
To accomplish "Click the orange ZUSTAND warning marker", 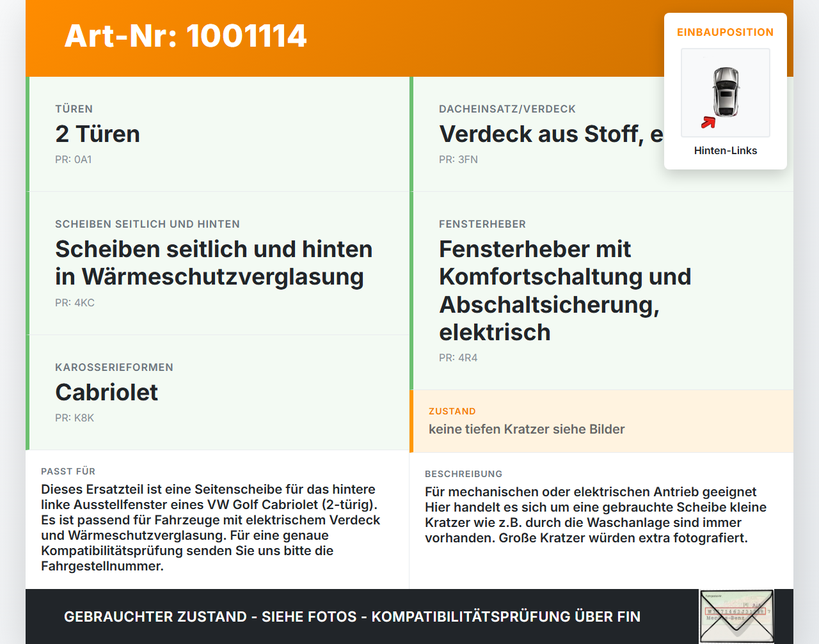I will (x=411, y=421).
